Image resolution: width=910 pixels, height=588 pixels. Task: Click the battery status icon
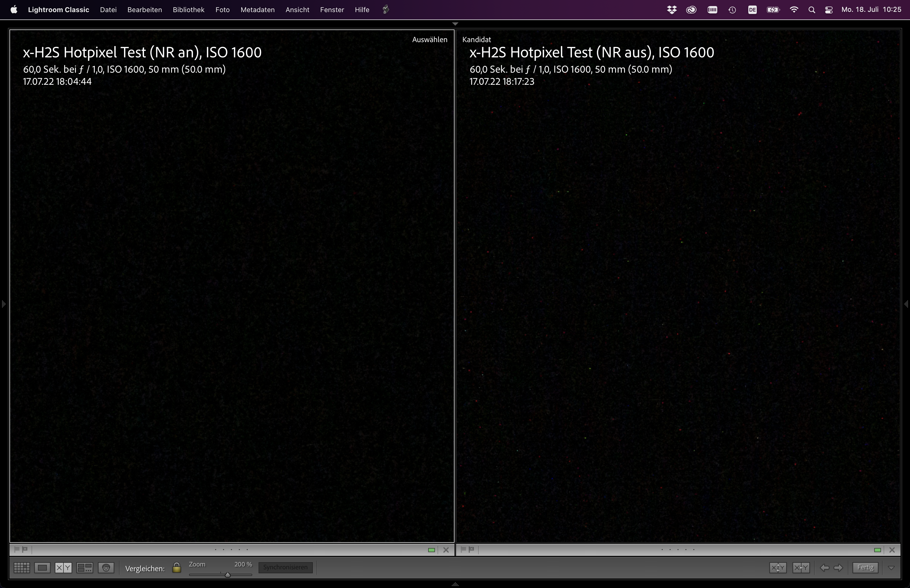773,10
